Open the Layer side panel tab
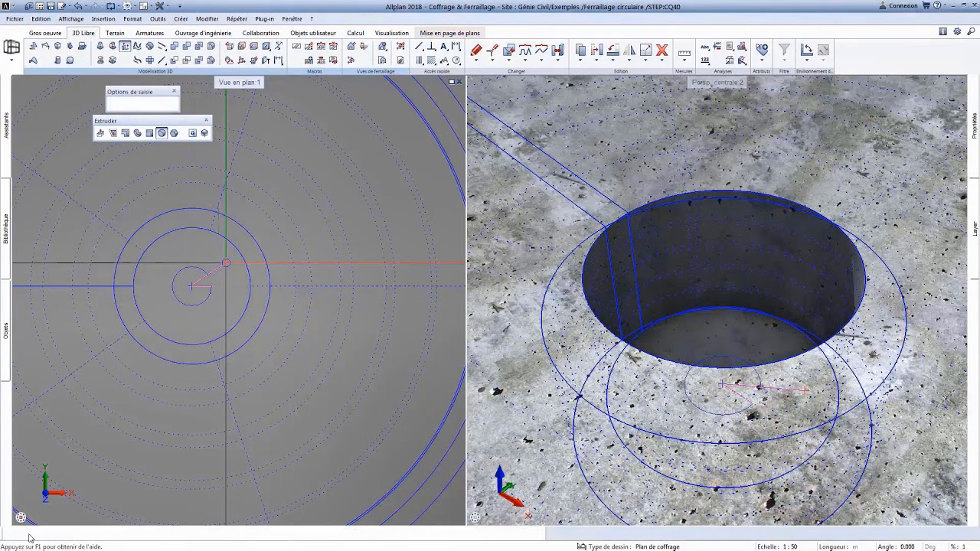The width and height of the screenshot is (980, 551). pyautogui.click(x=975, y=229)
